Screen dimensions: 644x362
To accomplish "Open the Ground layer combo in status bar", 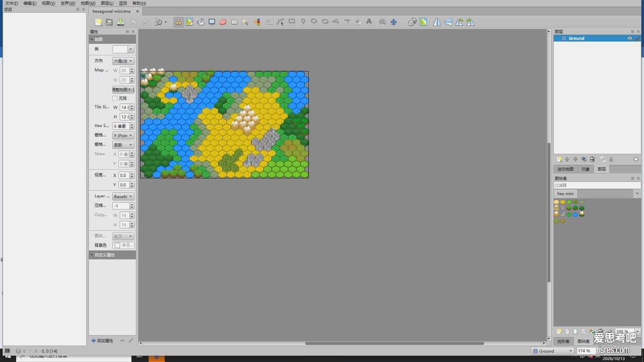I will 553,351.
